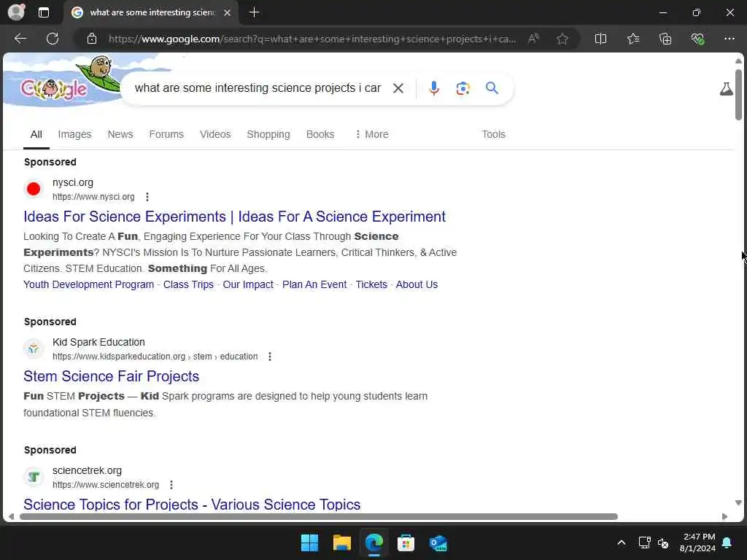This screenshot has height=560, width=747.
Task: Click the scroll down arrow
Action: tap(738, 503)
